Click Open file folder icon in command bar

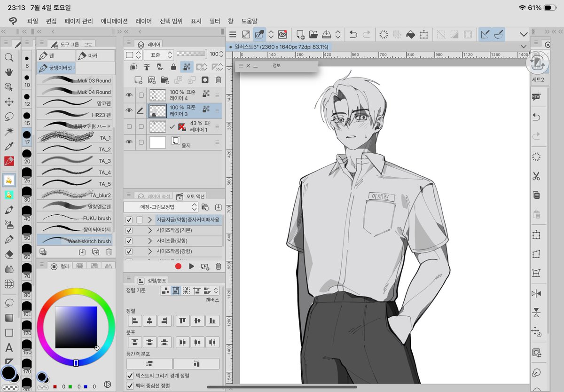(313, 34)
